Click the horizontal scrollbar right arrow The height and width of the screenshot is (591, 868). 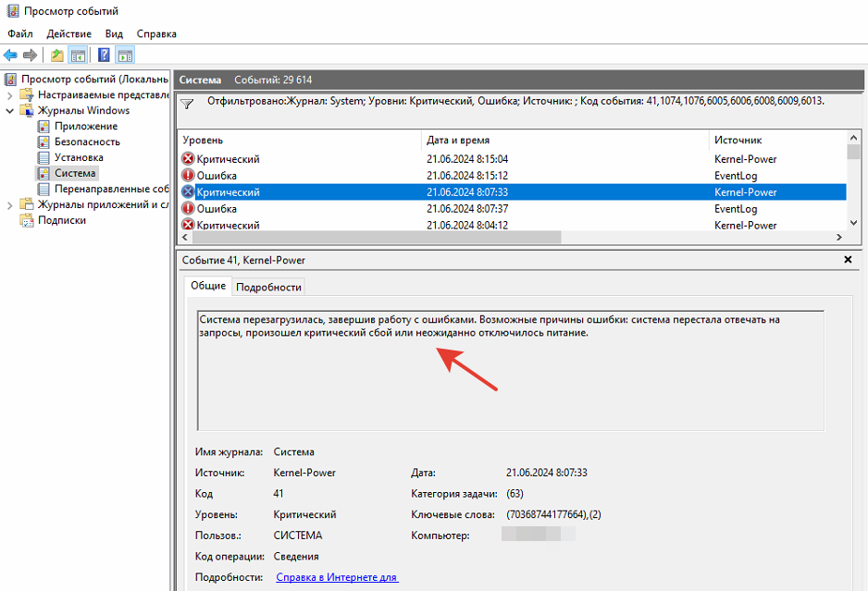(839, 237)
